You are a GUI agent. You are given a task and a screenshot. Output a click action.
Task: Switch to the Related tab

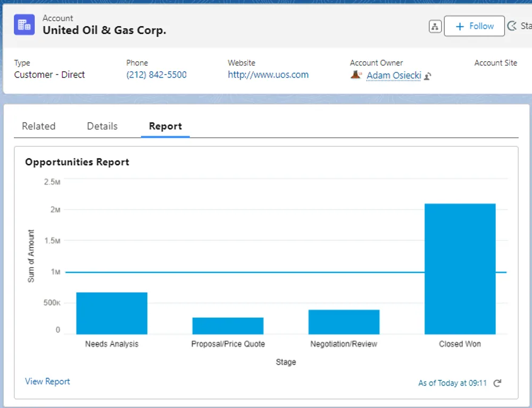pyautogui.click(x=39, y=126)
